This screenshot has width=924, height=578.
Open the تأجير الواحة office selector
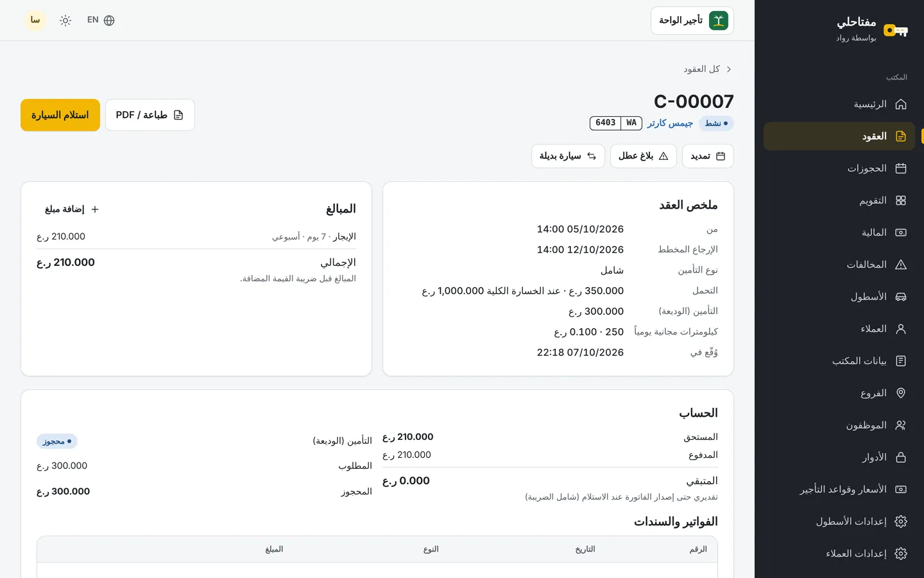pos(692,21)
